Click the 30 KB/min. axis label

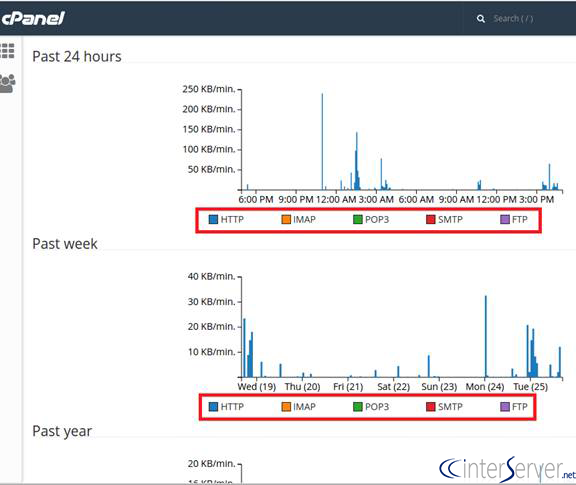[x=211, y=302]
